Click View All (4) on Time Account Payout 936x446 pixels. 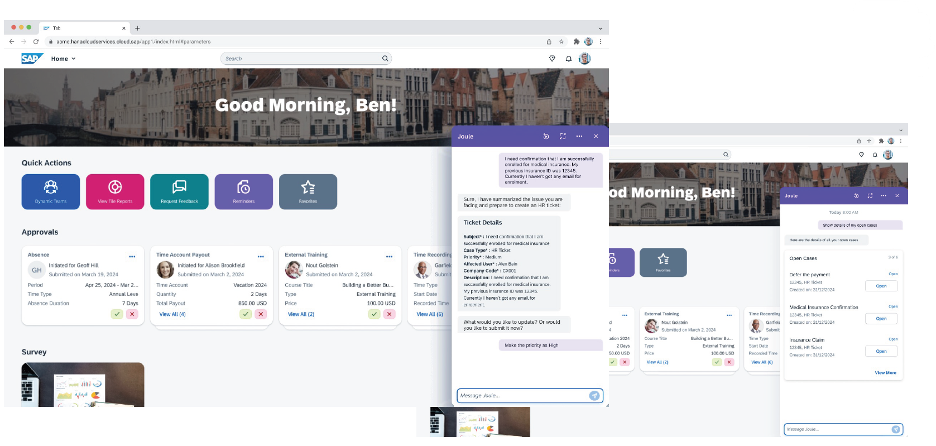pyautogui.click(x=173, y=314)
